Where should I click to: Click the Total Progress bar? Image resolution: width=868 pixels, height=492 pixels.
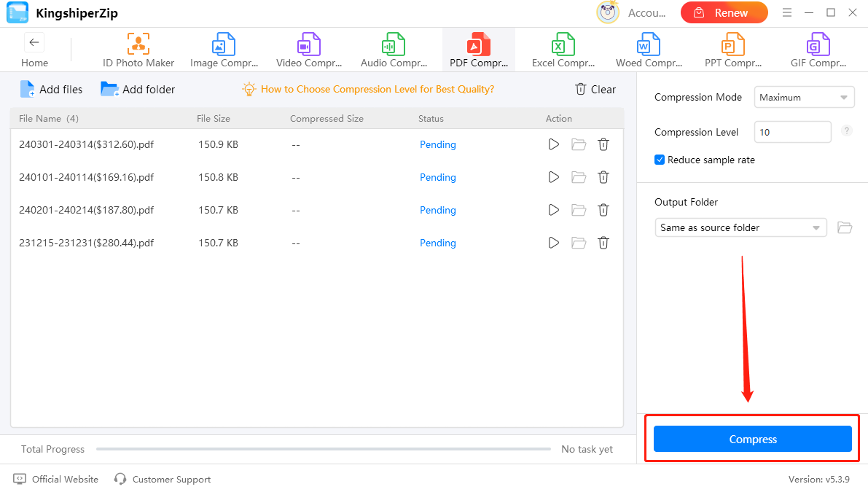(x=323, y=449)
